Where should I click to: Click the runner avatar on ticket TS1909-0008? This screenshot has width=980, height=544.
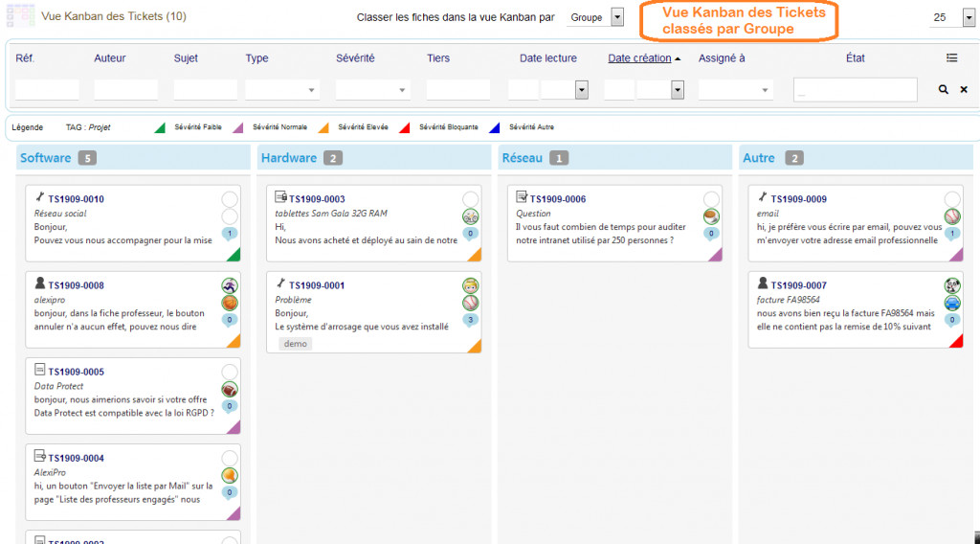230,285
